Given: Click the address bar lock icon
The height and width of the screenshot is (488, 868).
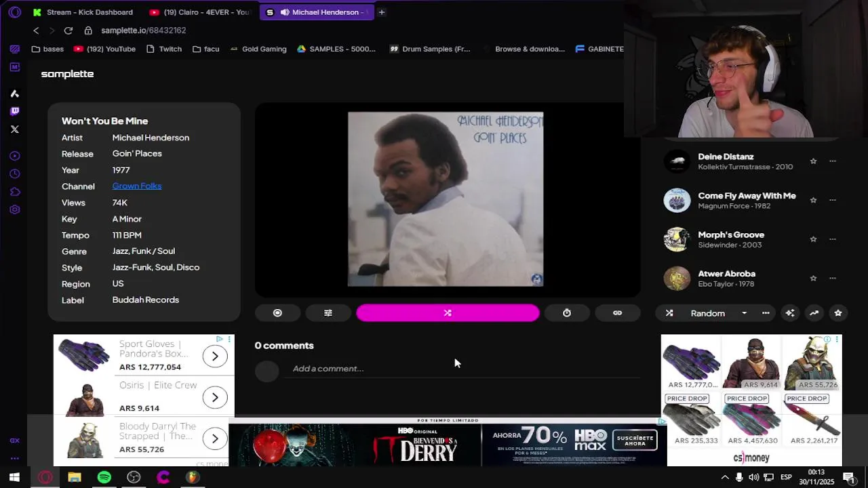Looking at the screenshot, I should pyautogui.click(x=88, y=30).
